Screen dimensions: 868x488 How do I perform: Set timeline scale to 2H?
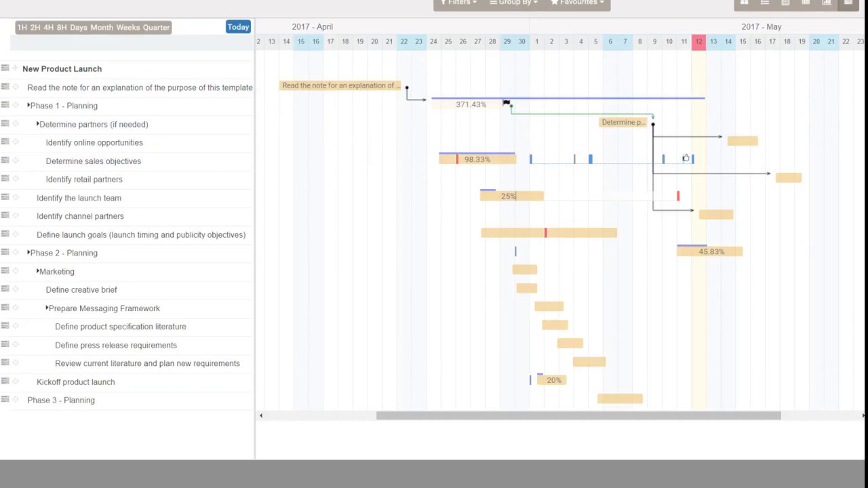click(35, 27)
